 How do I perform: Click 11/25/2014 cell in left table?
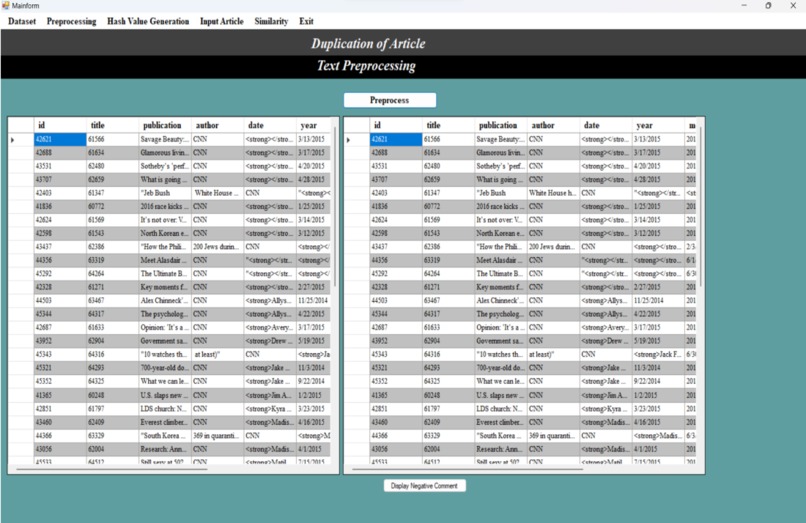(x=313, y=300)
